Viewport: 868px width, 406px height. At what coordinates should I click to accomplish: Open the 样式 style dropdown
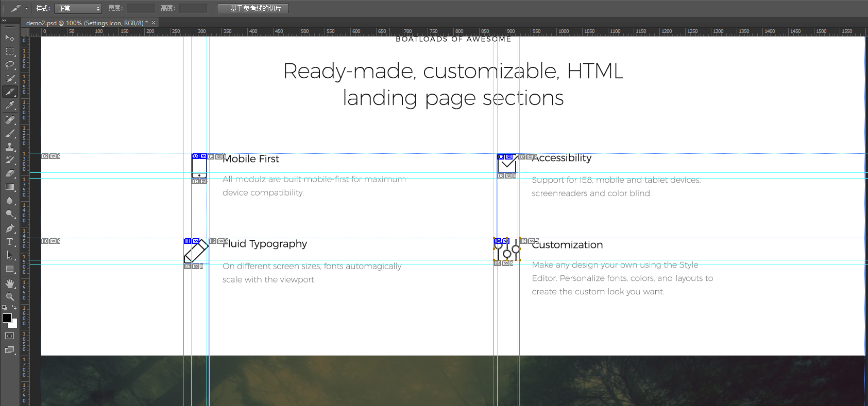tap(78, 8)
